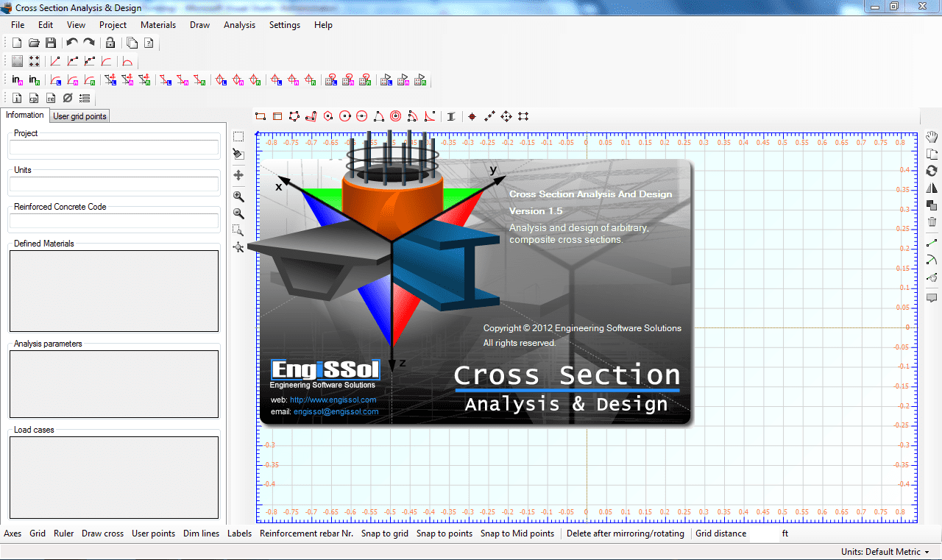Toggle the Labels option
The image size is (942, 560).
pyautogui.click(x=239, y=534)
